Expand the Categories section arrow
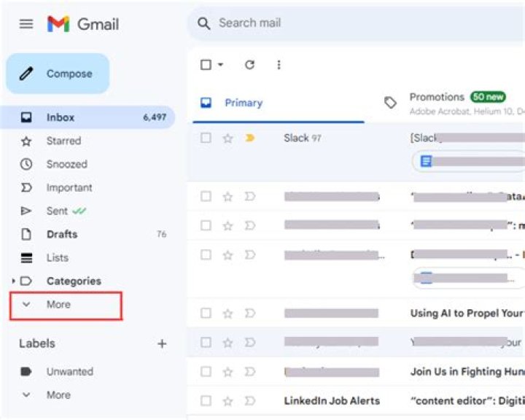This screenshot has width=525, height=420. pyautogui.click(x=13, y=281)
